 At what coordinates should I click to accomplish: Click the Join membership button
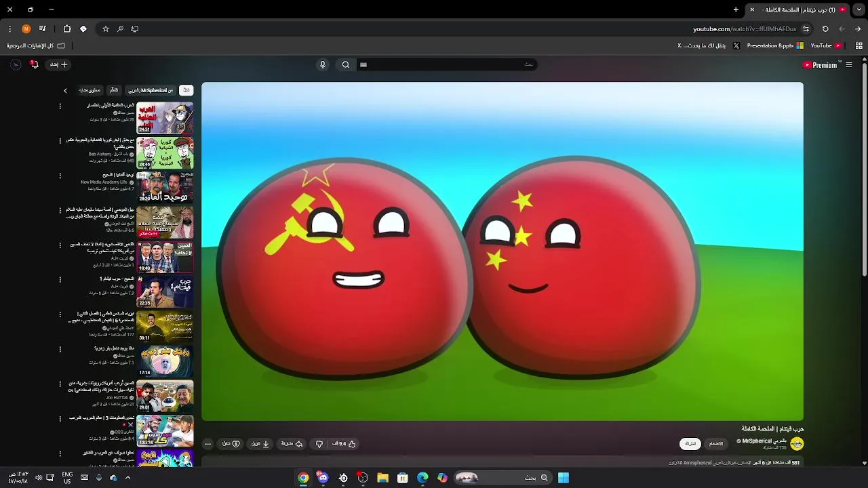click(x=716, y=443)
